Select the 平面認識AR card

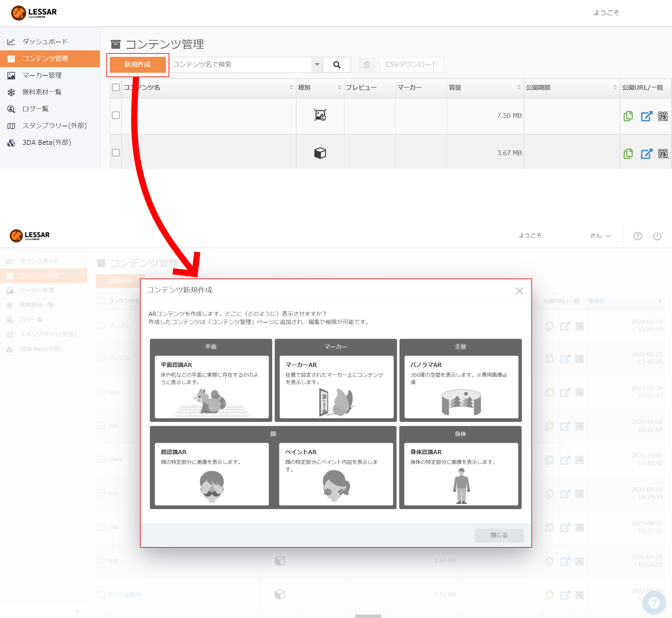(212, 387)
